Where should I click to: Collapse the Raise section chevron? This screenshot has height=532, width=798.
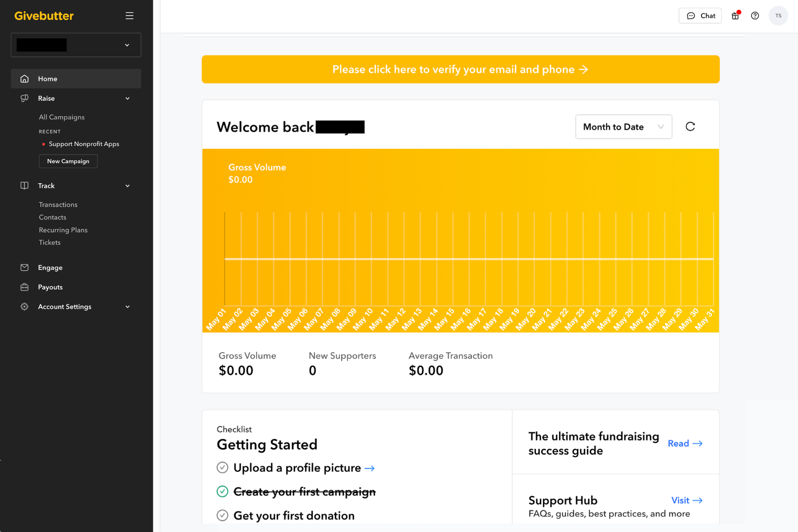(x=127, y=98)
